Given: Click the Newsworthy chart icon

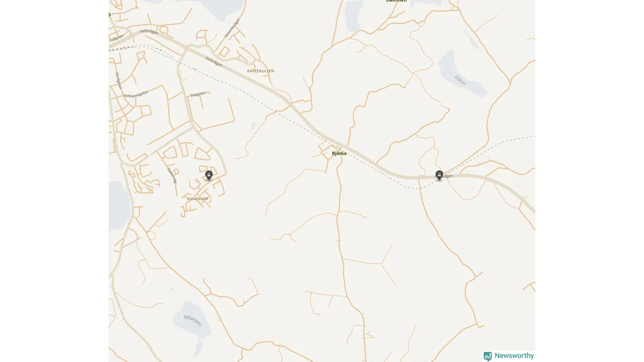Looking at the screenshot, I should click(x=488, y=356).
